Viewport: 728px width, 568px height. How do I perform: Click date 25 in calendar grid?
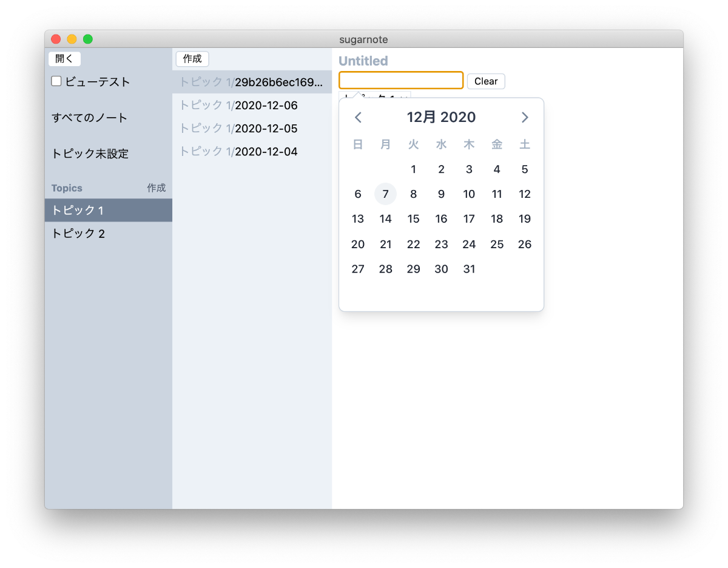click(497, 245)
